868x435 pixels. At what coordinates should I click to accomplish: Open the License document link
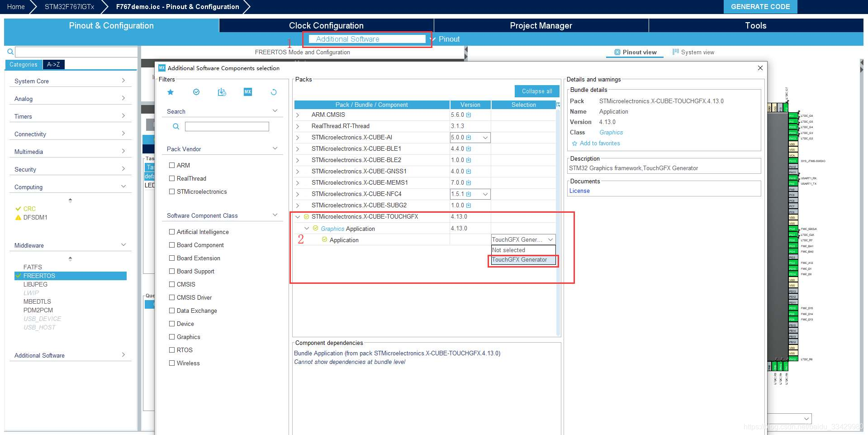click(579, 191)
